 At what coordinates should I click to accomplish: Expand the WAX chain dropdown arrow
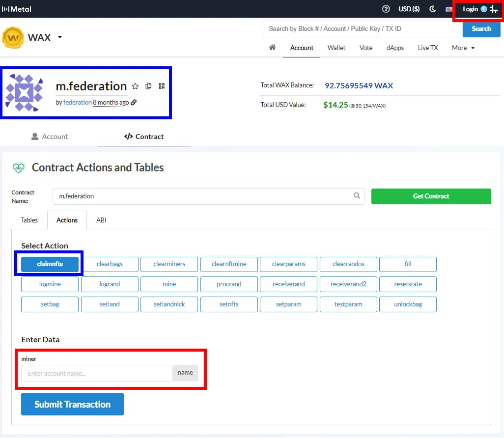point(60,37)
